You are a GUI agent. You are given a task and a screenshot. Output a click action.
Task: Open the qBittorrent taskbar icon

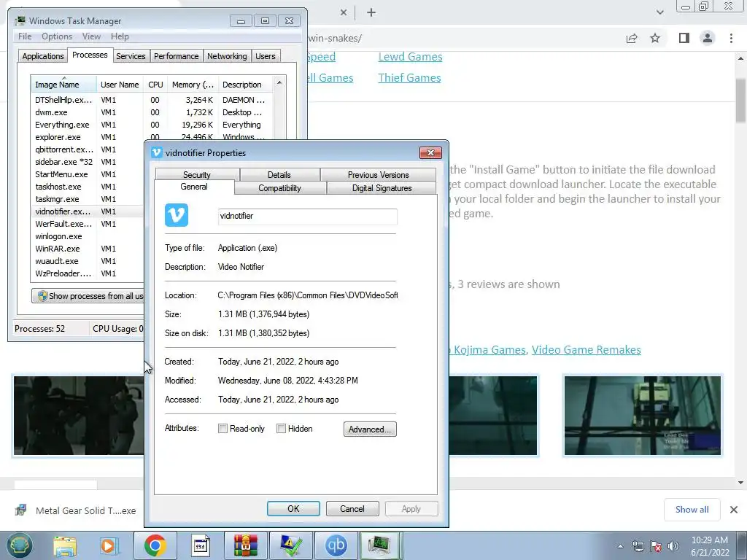336,545
